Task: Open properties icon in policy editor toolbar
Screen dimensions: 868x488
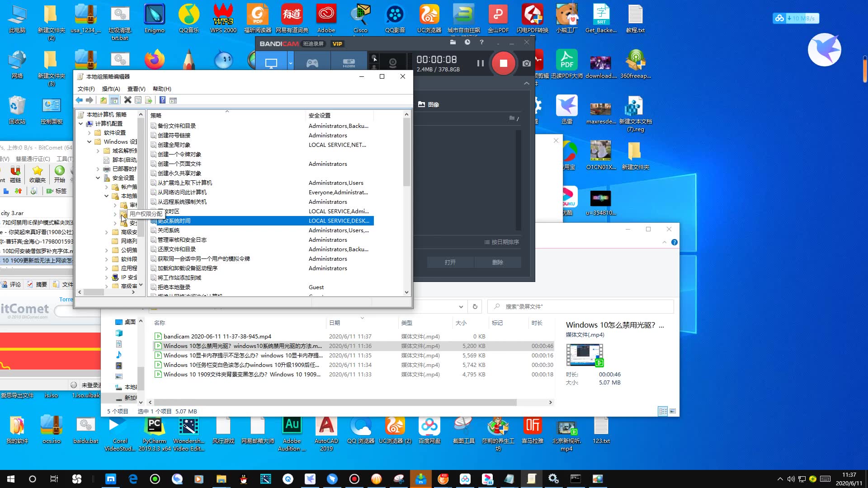Action: point(138,100)
